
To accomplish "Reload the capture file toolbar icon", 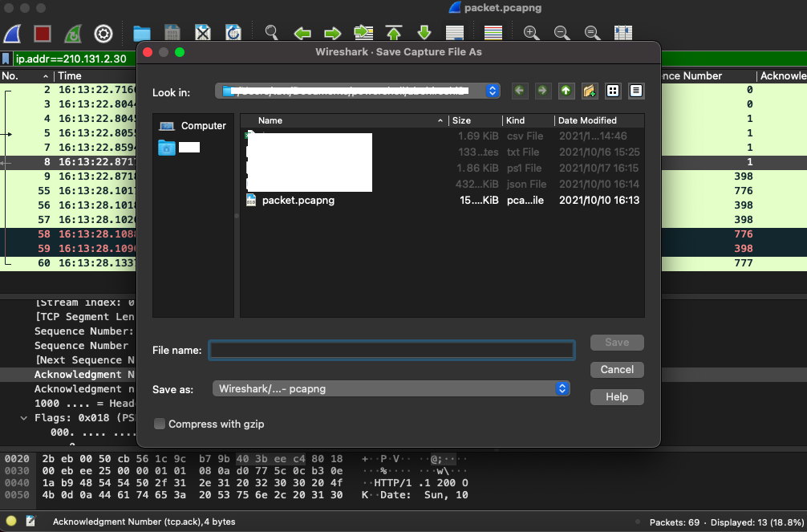I will [233, 33].
